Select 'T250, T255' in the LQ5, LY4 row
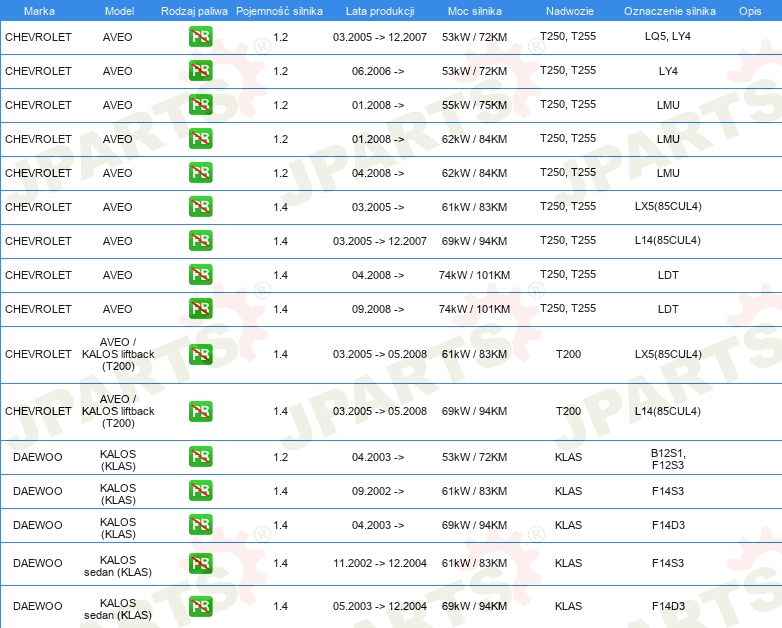The width and height of the screenshot is (782, 628). coord(568,36)
